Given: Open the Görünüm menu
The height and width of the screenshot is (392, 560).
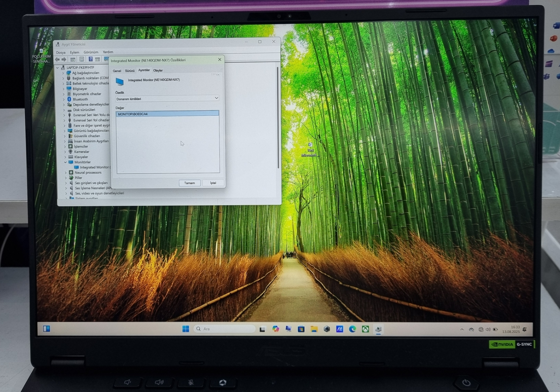Looking at the screenshot, I should [x=91, y=52].
